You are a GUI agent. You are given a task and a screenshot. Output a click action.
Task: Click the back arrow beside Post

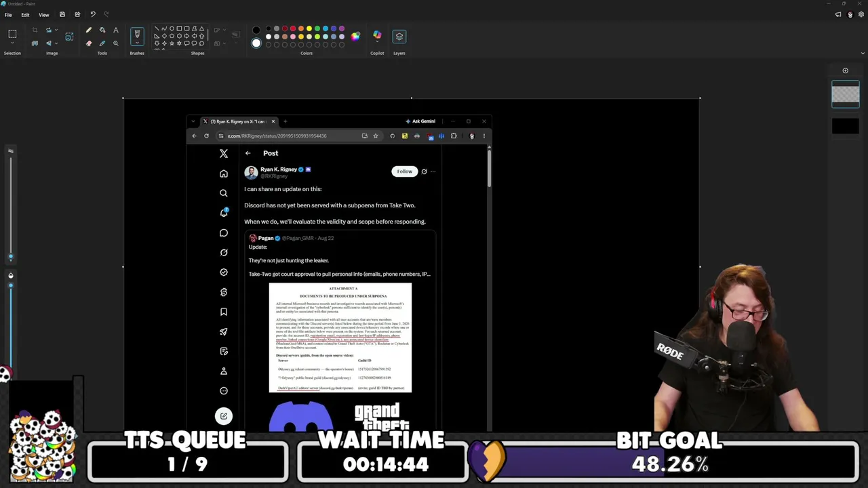point(248,153)
